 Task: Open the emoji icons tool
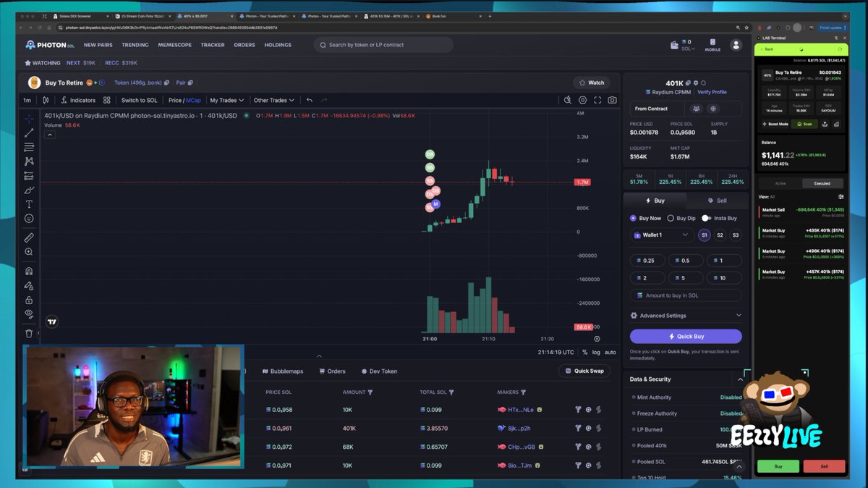(x=29, y=218)
